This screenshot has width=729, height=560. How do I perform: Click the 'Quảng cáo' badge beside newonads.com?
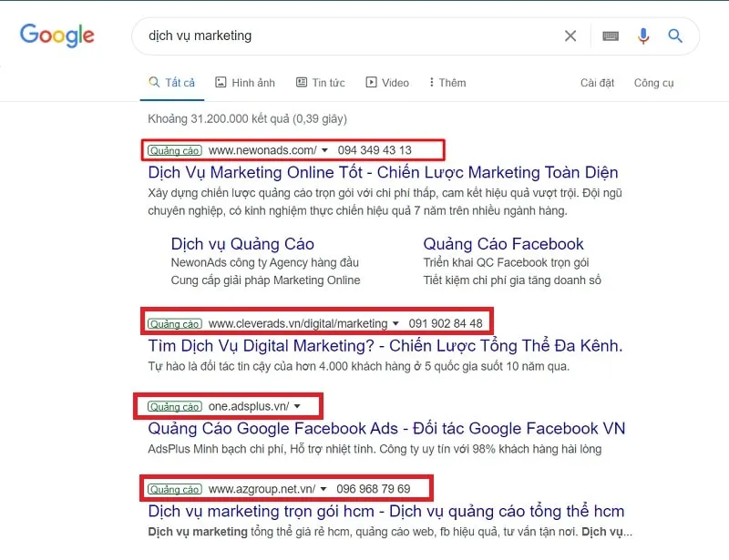[175, 150]
